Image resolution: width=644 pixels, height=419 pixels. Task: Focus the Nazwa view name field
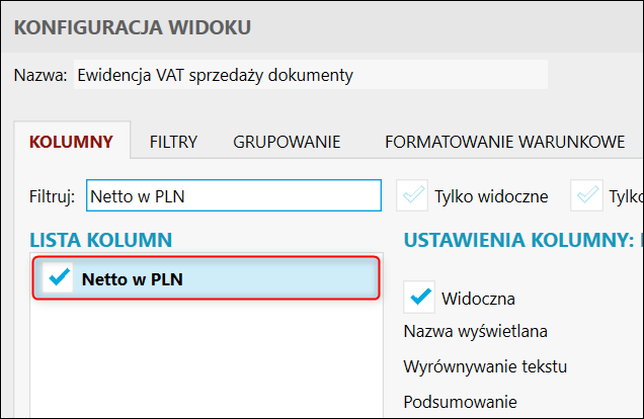(310, 75)
